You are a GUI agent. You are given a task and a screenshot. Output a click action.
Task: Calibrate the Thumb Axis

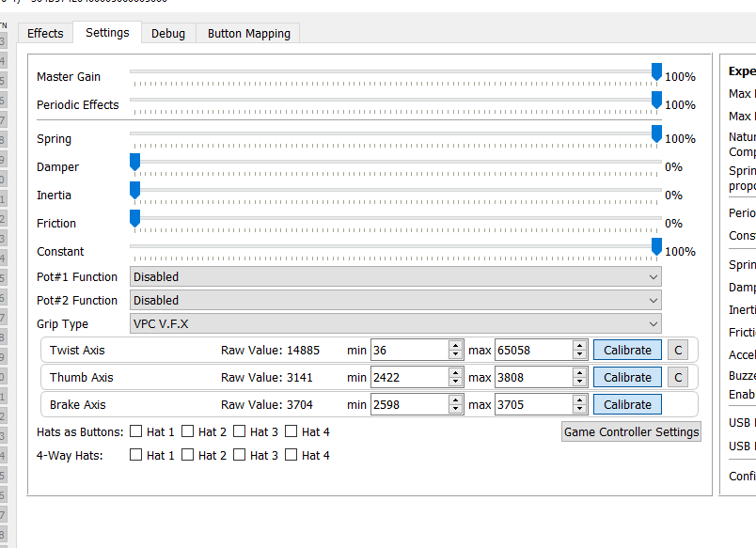[x=627, y=377]
